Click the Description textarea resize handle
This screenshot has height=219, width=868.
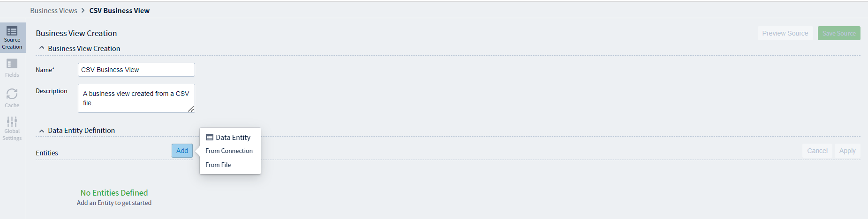[191, 109]
